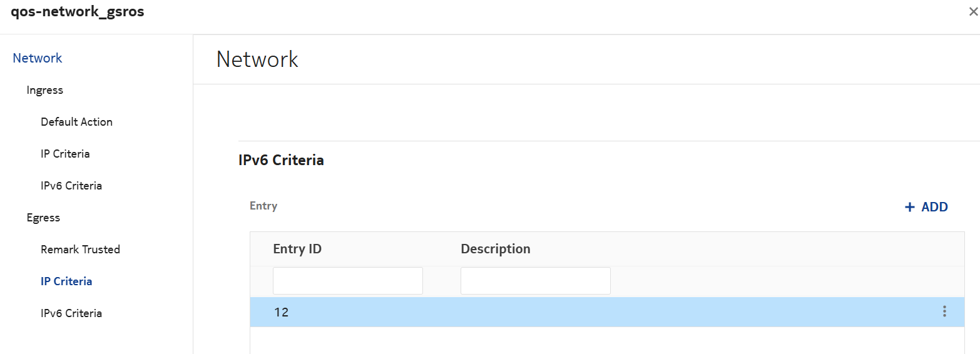Open IPv6 Criteria under Egress
Screen dimensions: 980x354
(x=71, y=313)
